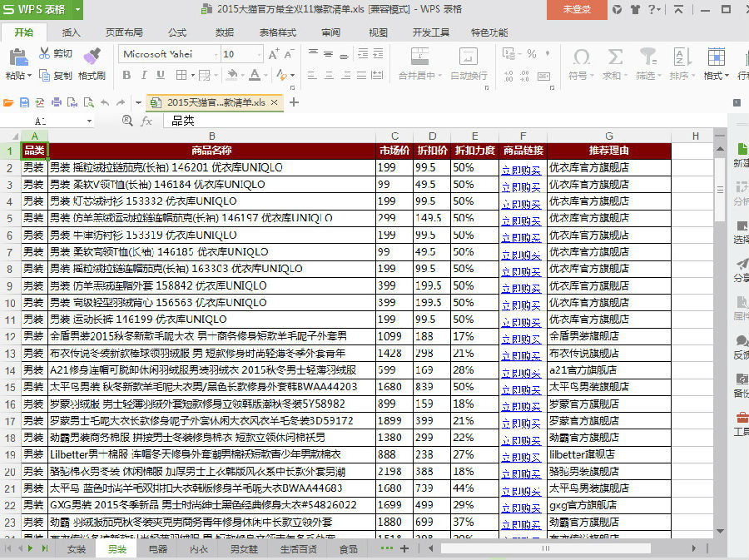This screenshot has width=749, height=560.
Task: Click align center text icon
Action: 329,76
